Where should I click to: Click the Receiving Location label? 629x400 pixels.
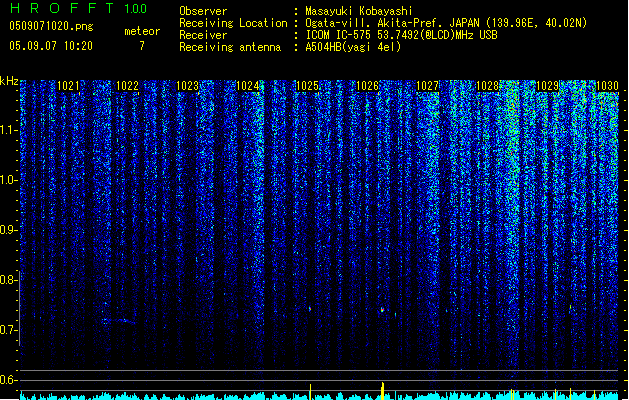click(x=233, y=23)
